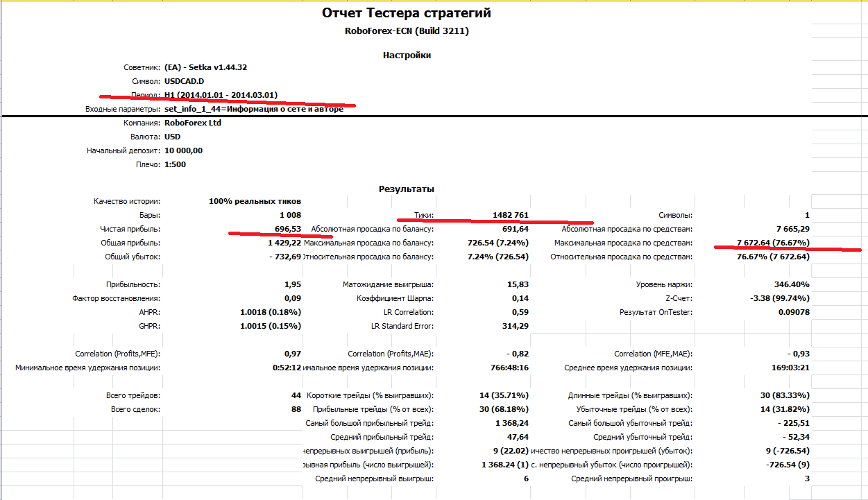The width and height of the screenshot is (868, 500).
Task: Select the GHPR value '1.0015 (0.15%)'
Action: pos(271,326)
